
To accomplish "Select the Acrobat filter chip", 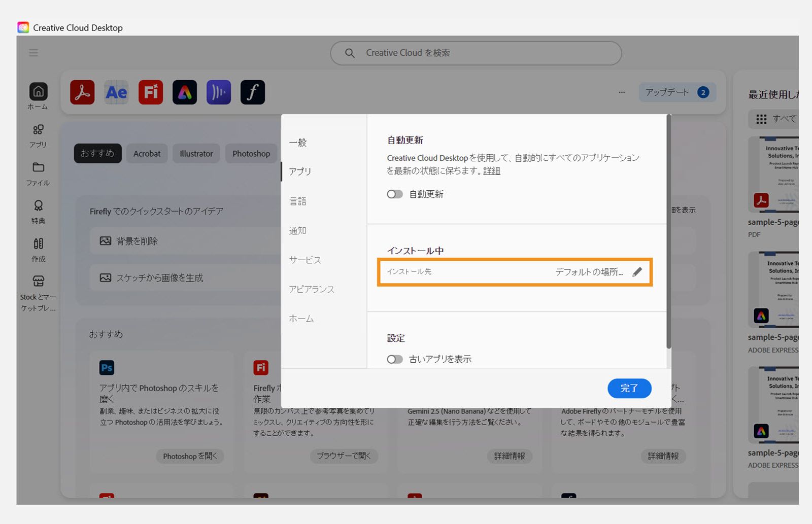I will (147, 153).
